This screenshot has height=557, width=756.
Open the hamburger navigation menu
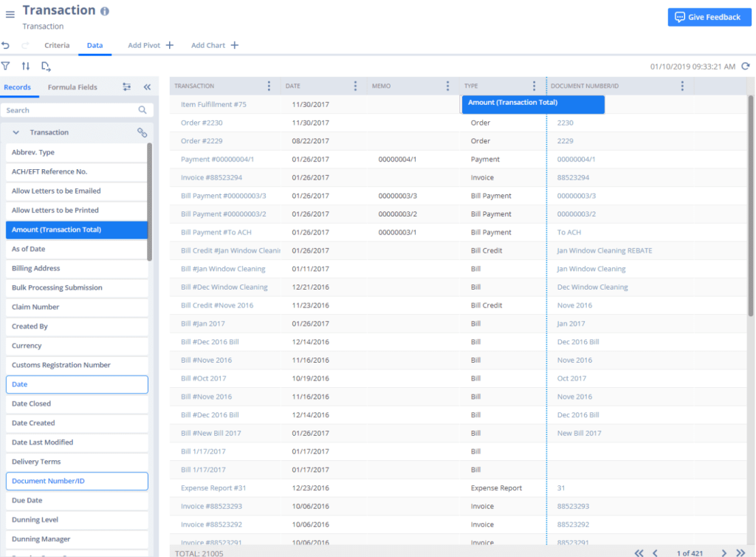tap(10, 15)
